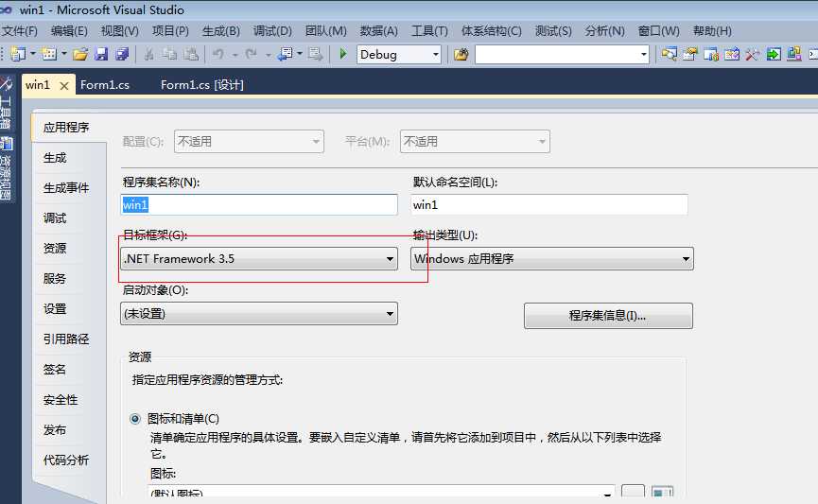Select the 调试 properties page
The image size is (818, 504).
(55, 218)
